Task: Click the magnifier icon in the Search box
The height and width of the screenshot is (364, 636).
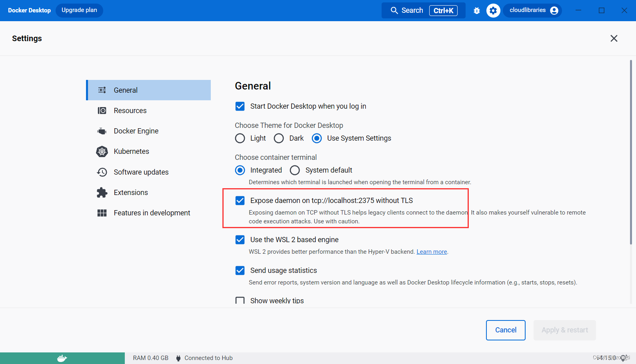Action: [394, 10]
